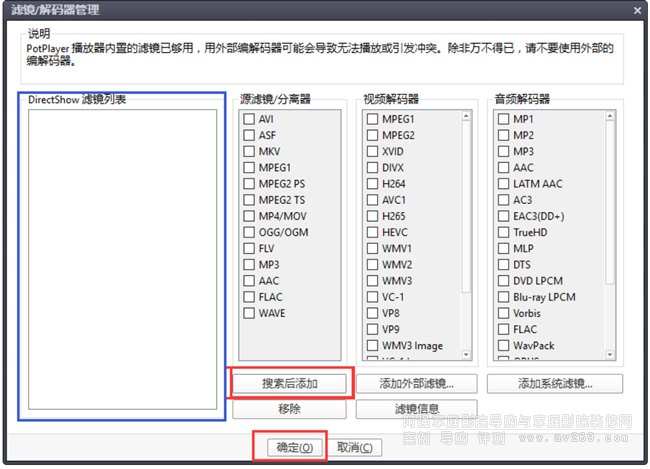Image resolution: width=650 pixels, height=469 pixels.
Task: Enable the DTS audio decoder checkbox
Action: 503,265
